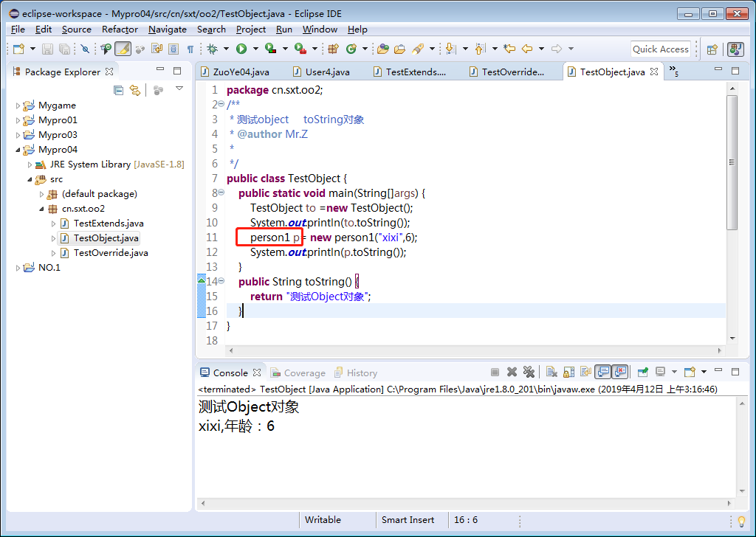
Task: Click the Coverage launch icon
Action: point(271,49)
